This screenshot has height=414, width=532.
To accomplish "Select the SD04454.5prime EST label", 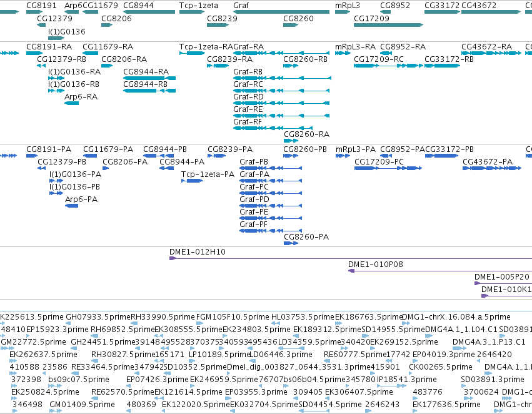I will 330,405.
